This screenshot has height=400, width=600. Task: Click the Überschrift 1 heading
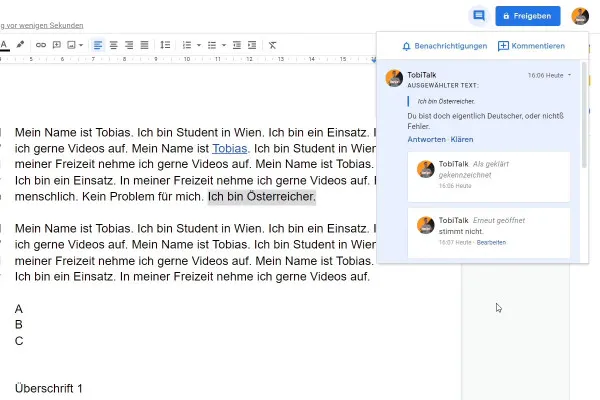pos(49,388)
